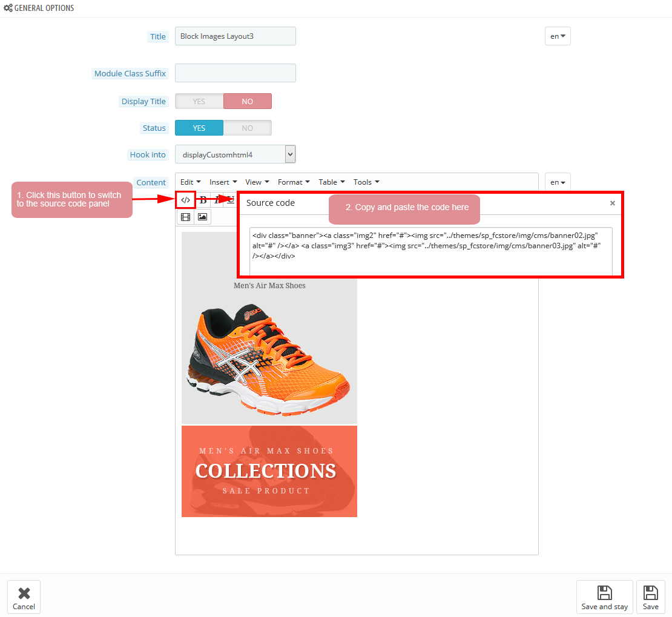Set Display Title to NO
This screenshot has height=617, width=672.
pyautogui.click(x=247, y=101)
